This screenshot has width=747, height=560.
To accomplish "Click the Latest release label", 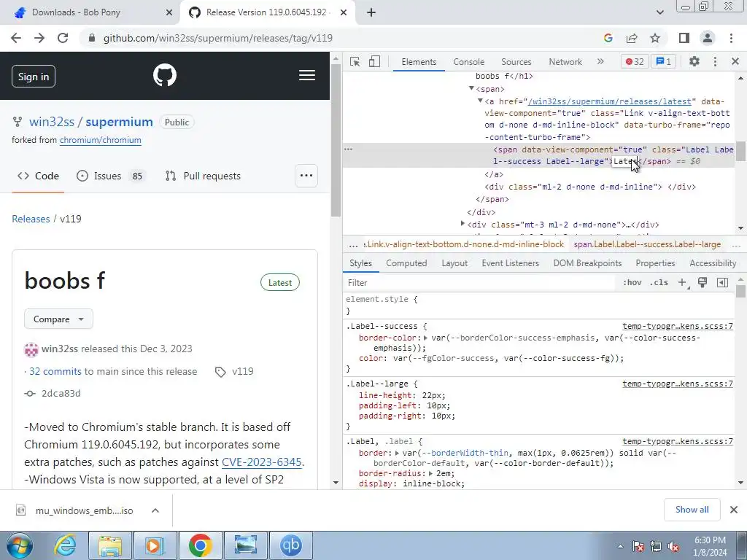I will point(280,282).
